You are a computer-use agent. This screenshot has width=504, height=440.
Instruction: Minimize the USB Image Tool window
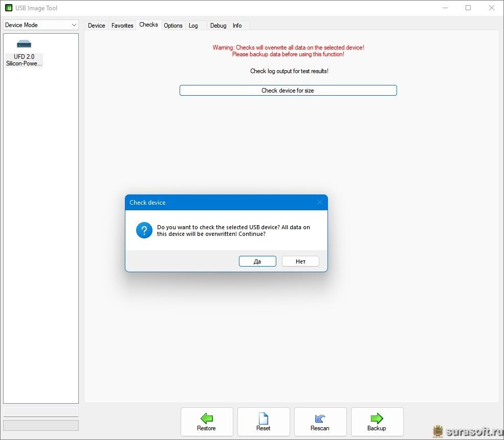445,8
